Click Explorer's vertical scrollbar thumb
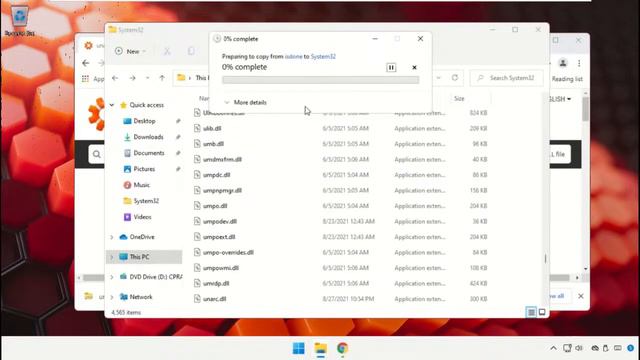 point(545,258)
